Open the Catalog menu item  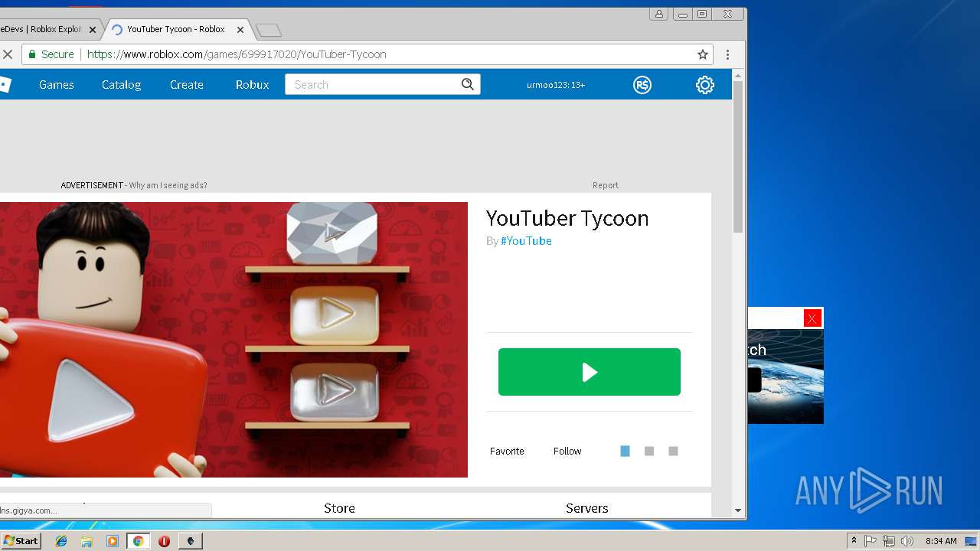tap(122, 85)
